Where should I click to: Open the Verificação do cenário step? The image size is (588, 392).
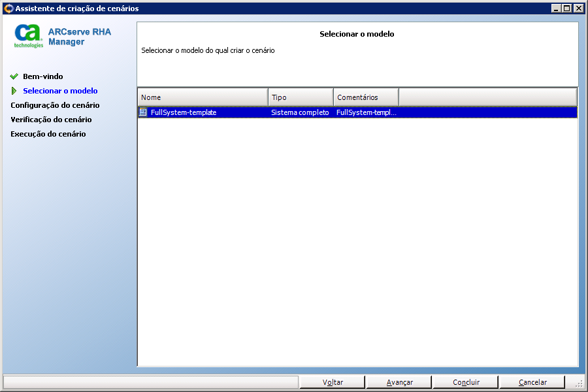coord(51,120)
